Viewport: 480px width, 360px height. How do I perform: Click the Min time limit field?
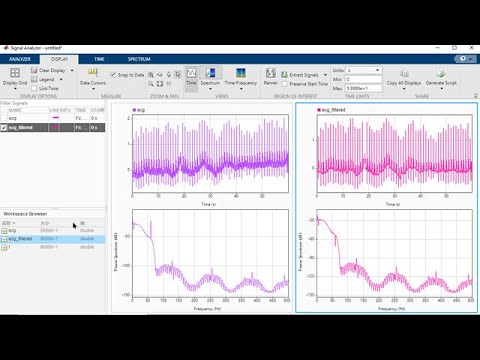pos(364,79)
